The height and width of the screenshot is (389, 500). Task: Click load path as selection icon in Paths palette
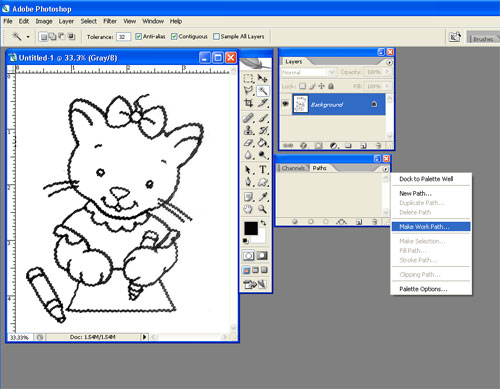(x=326, y=221)
